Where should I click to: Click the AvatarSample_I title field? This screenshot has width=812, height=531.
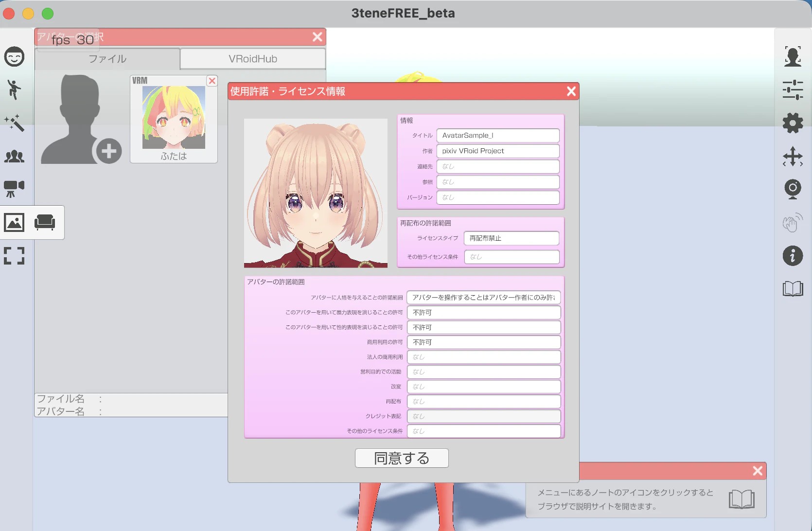498,136
